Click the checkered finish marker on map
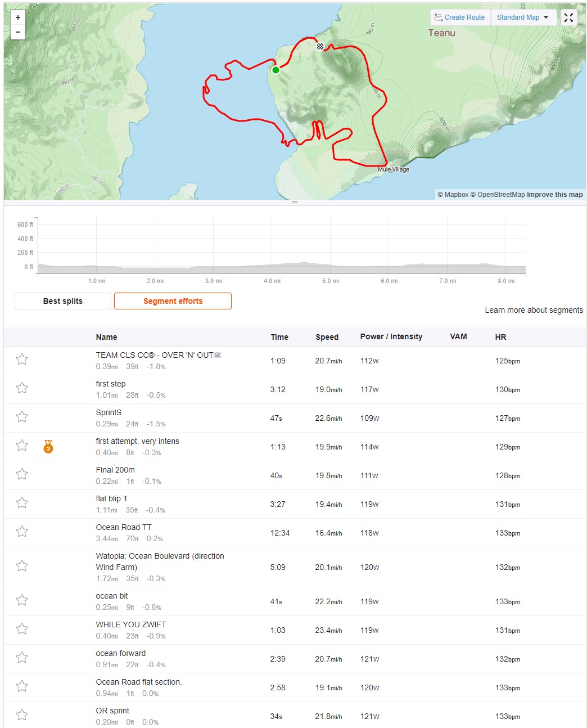The height and width of the screenshot is (728, 587). point(320,47)
